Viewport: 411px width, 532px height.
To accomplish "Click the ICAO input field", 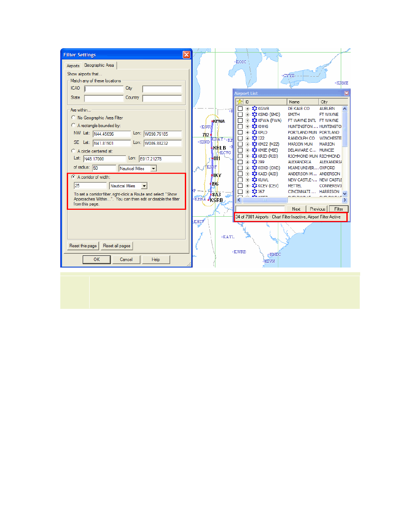I will coord(104,89).
